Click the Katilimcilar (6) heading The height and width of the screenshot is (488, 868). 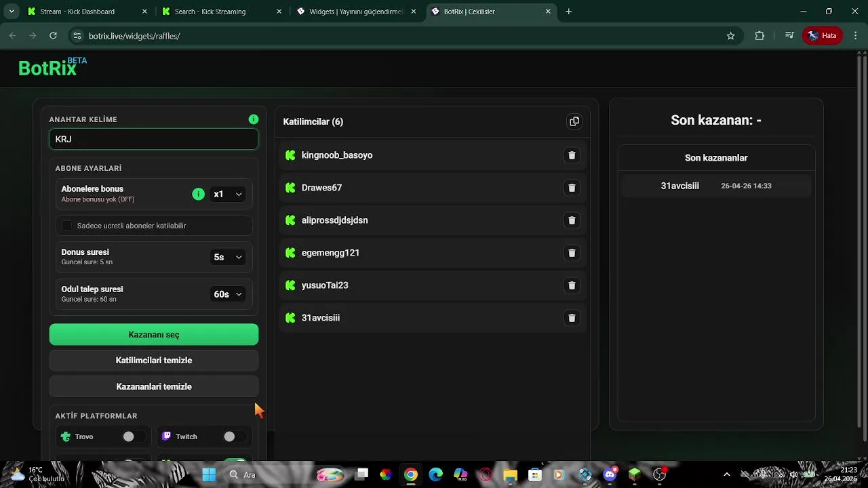pyautogui.click(x=313, y=122)
